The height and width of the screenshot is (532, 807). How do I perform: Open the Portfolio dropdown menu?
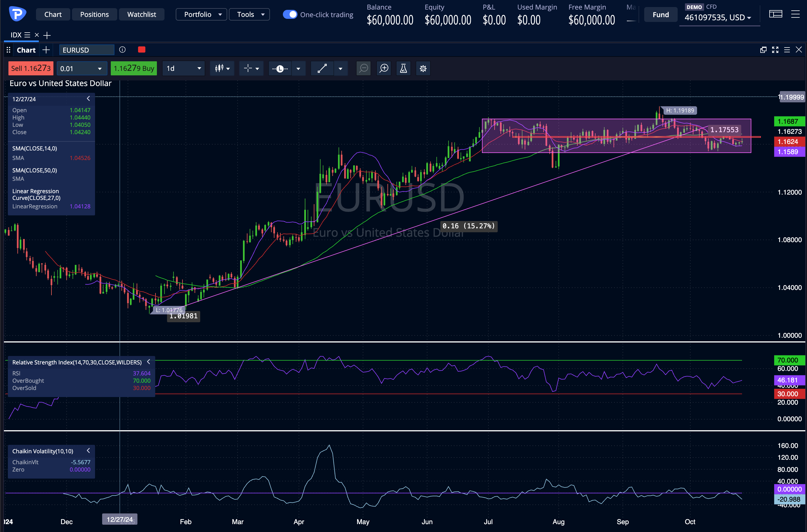point(202,14)
